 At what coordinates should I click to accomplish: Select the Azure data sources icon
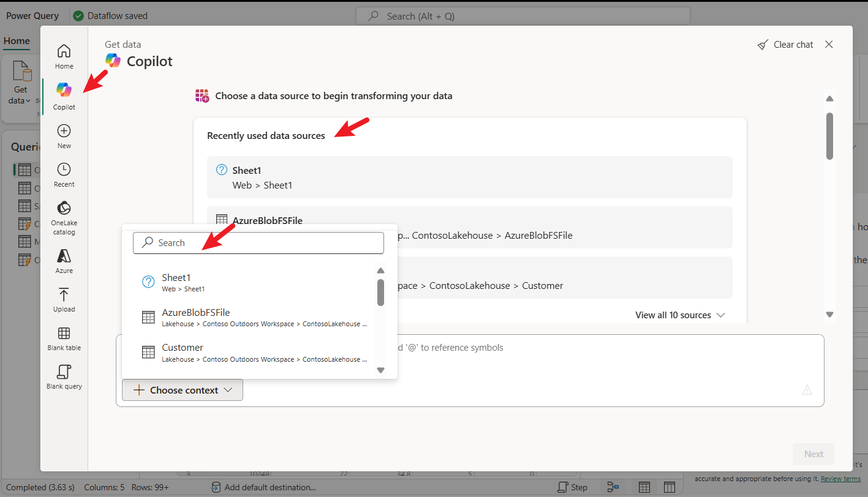(x=64, y=260)
